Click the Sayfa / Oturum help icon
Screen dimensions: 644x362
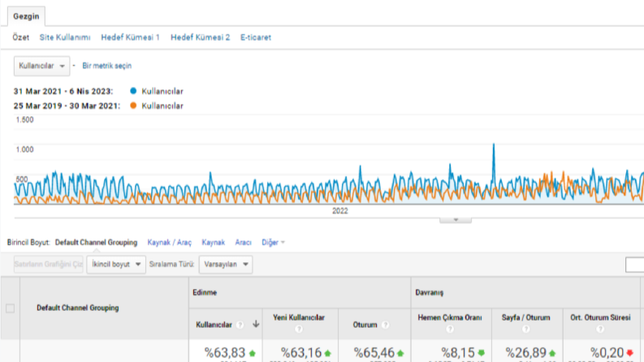pos(525,329)
